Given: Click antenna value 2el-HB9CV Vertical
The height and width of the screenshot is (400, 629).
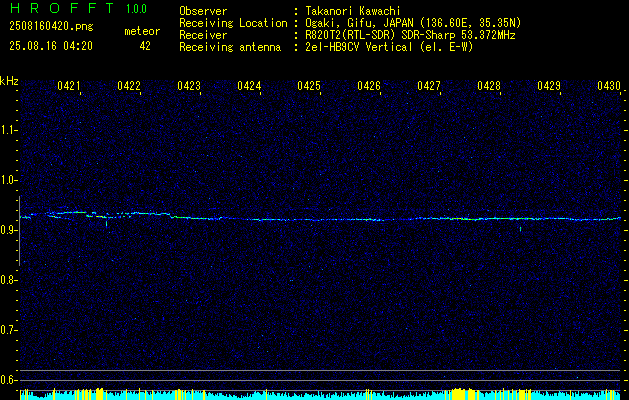Looking at the screenshot, I should click(x=359, y=47).
